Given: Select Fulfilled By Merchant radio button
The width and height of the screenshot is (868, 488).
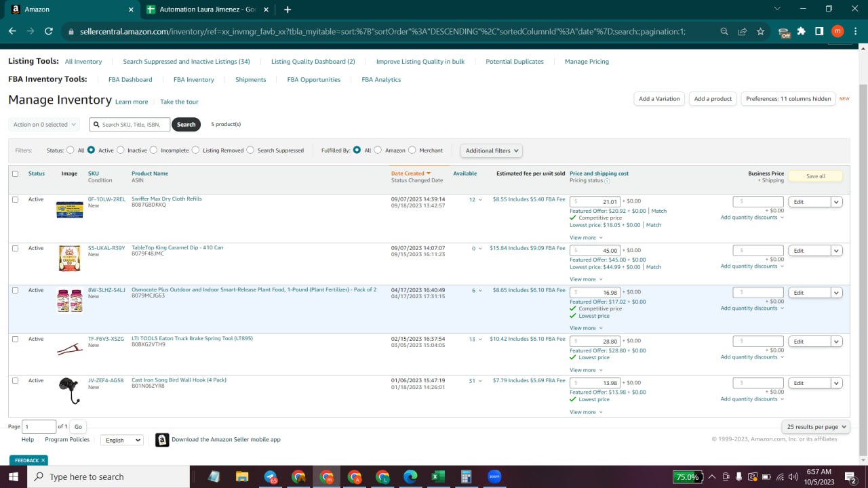Looking at the screenshot, I should [x=412, y=150].
